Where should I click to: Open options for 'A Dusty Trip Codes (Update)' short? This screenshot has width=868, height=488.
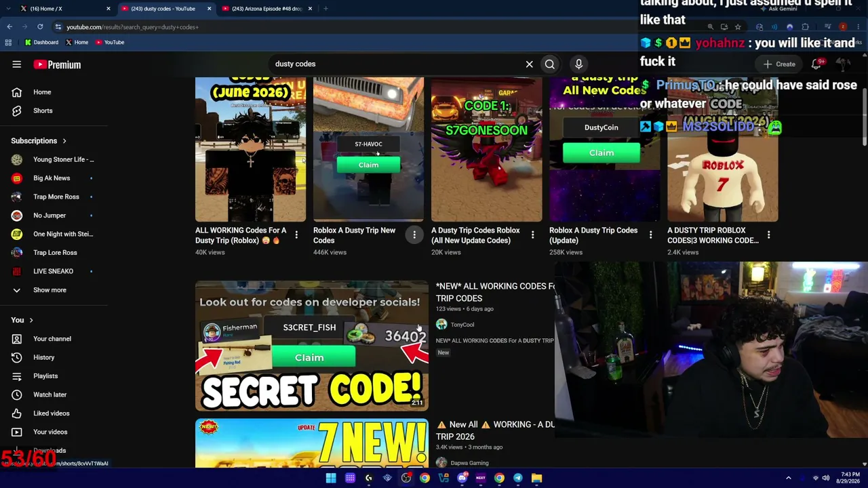coord(650,235)
